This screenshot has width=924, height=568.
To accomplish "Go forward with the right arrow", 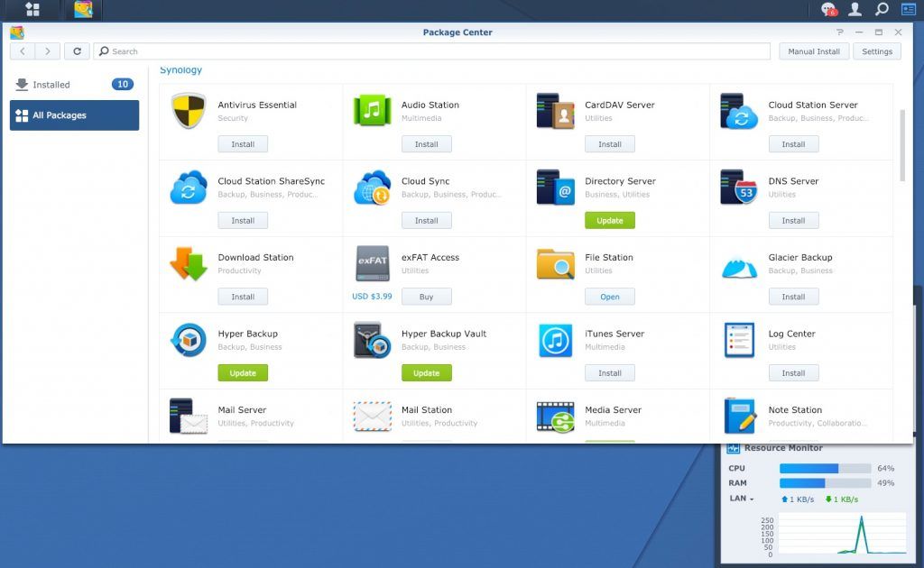I will pyautogui.click(x=47, y=51).
